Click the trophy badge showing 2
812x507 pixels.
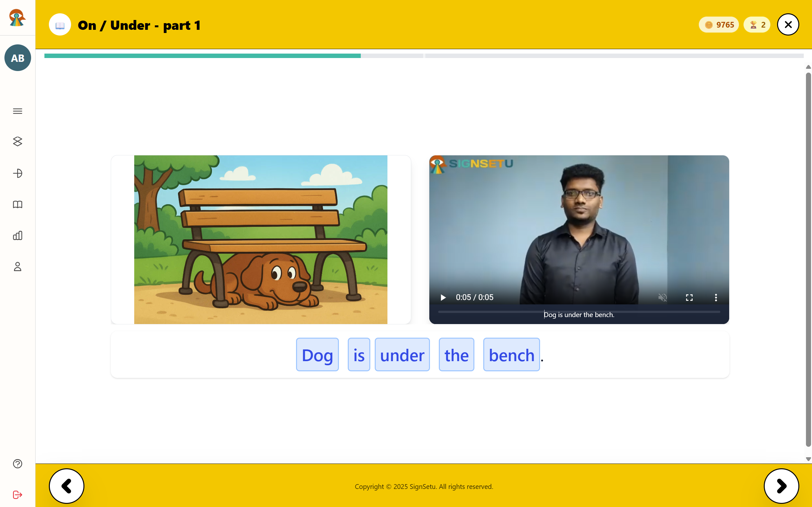point(757,25)
